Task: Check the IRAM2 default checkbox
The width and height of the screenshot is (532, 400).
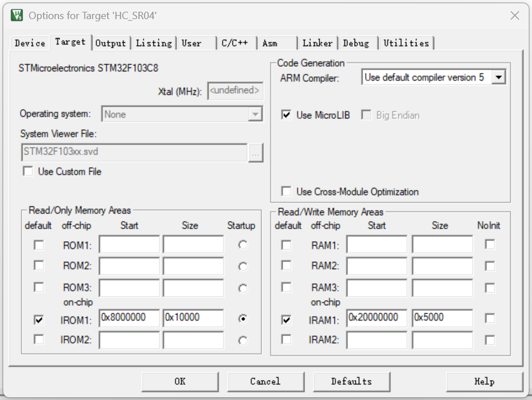Action: 286,339
